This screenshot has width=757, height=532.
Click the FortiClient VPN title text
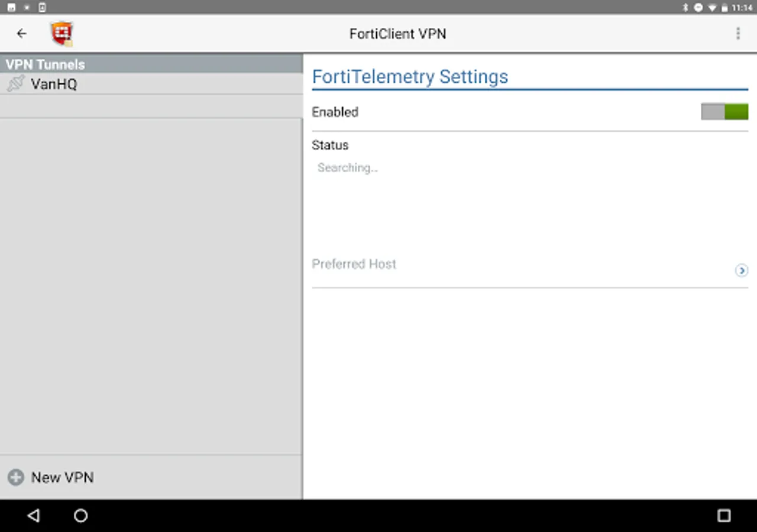[x=397, y=34]
